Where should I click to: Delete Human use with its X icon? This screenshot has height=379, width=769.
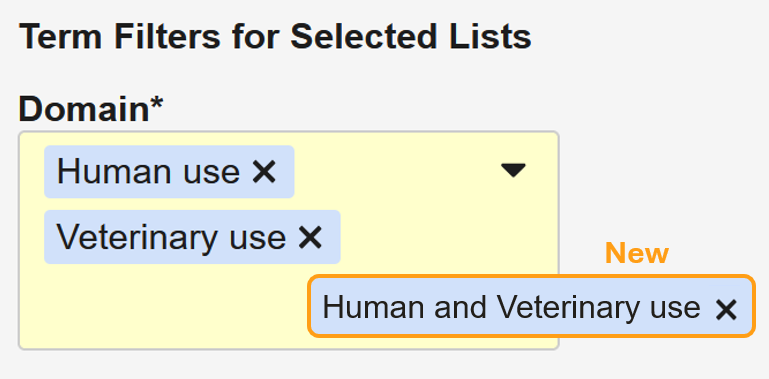click(x=264, y=172)
